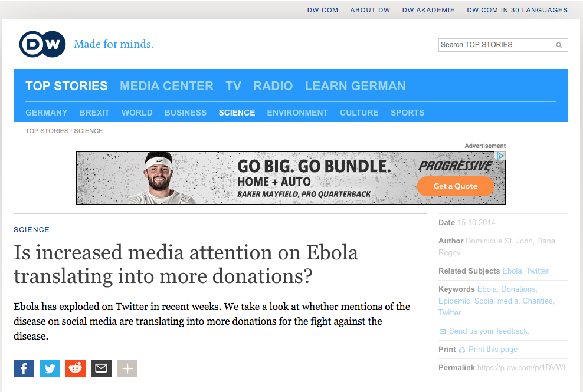Click Get a Quote ad button
The width and height of the screenshot is (583, 392).
[456, 186]
